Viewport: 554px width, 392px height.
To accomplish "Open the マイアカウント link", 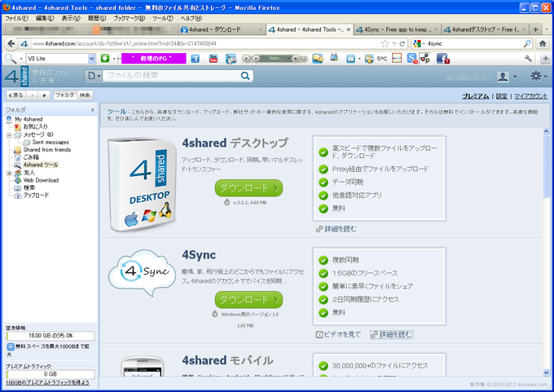I will click(530, 96).
